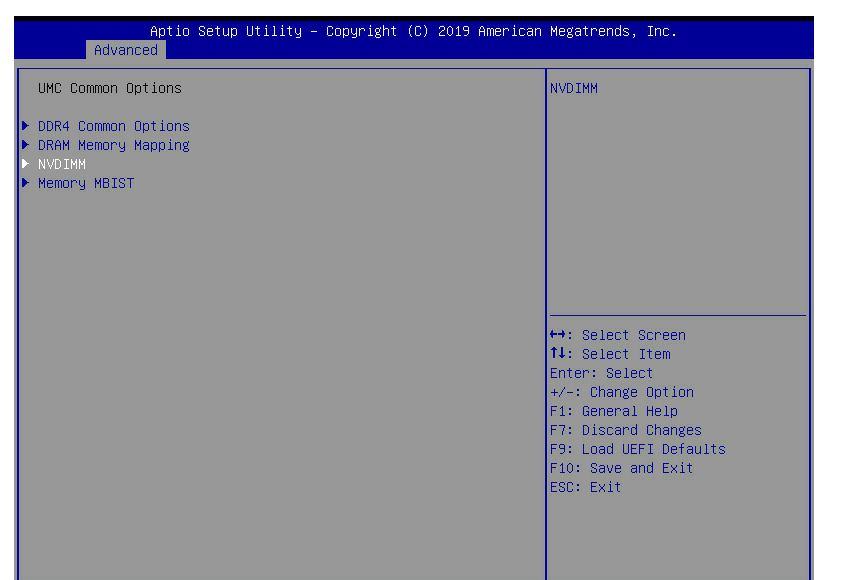Click left-right arrow icon for Select Screen
This screenshot has width=845, height=580.
557,335
